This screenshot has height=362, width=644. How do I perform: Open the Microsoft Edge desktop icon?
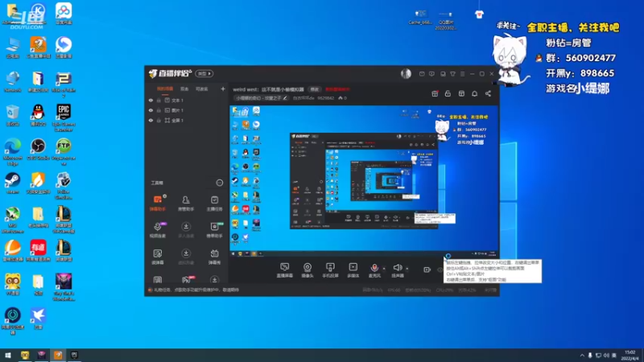point(13,152)
